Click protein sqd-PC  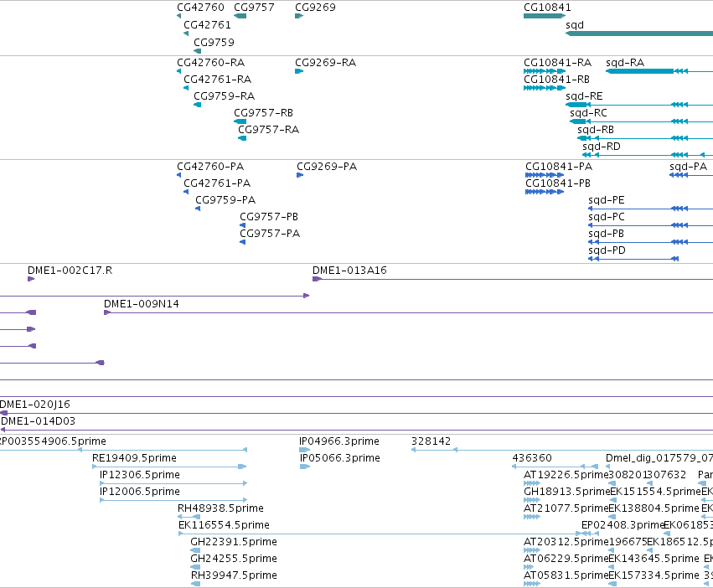(x=606, y=217)
